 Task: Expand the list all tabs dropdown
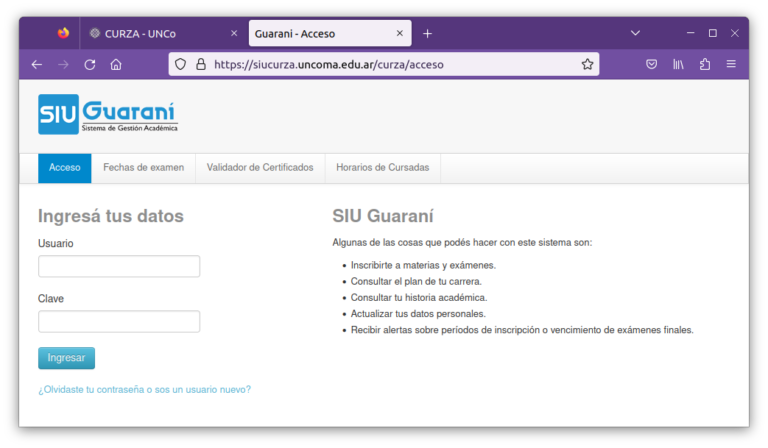pos(635,33)
